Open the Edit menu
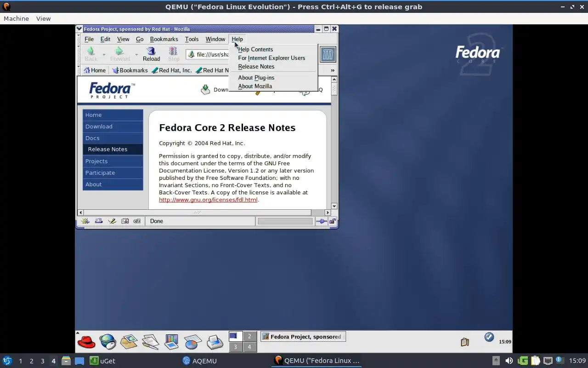This screenshot has height=368, width=588. pyautogui.click(x=105, y=39)
